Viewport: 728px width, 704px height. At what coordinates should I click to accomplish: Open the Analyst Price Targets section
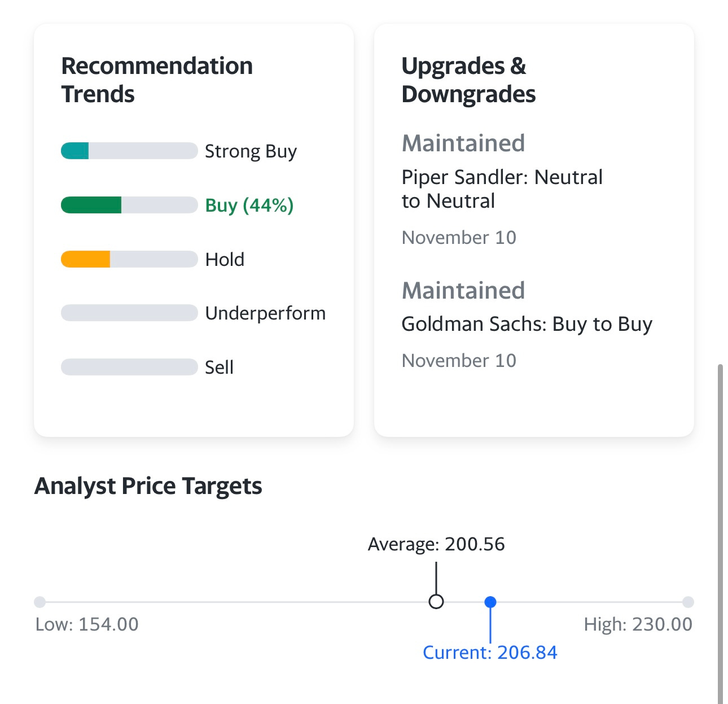pos(148,485)
